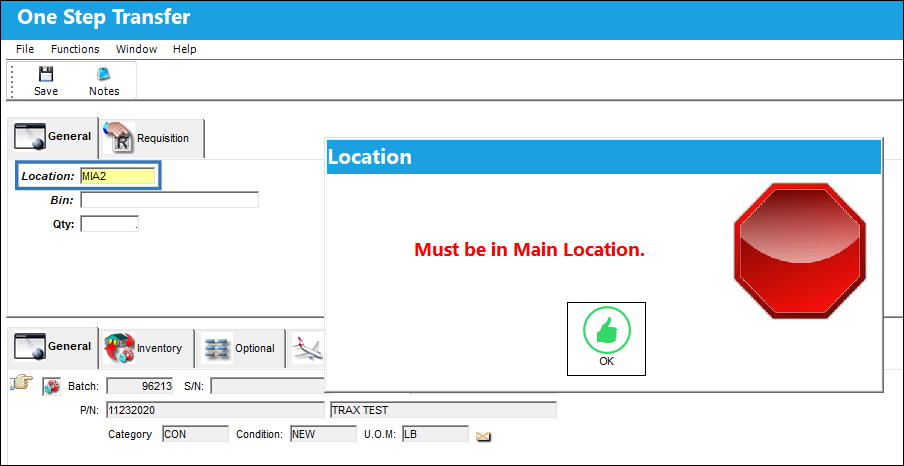Click the 'Bin:' field label
The image size is (904, 466).
click(62, 200)
